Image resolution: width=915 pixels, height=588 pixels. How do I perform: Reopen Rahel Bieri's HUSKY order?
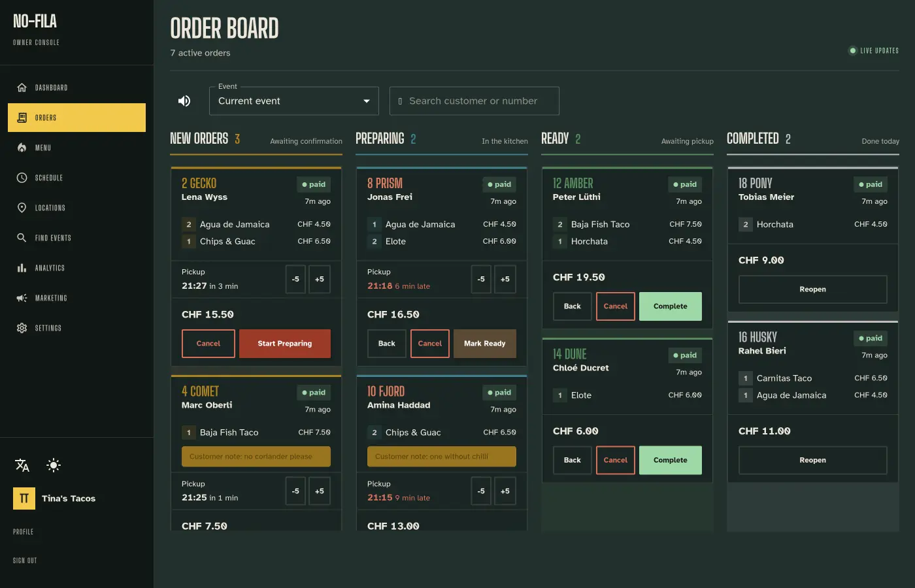[x=813, y=460]
